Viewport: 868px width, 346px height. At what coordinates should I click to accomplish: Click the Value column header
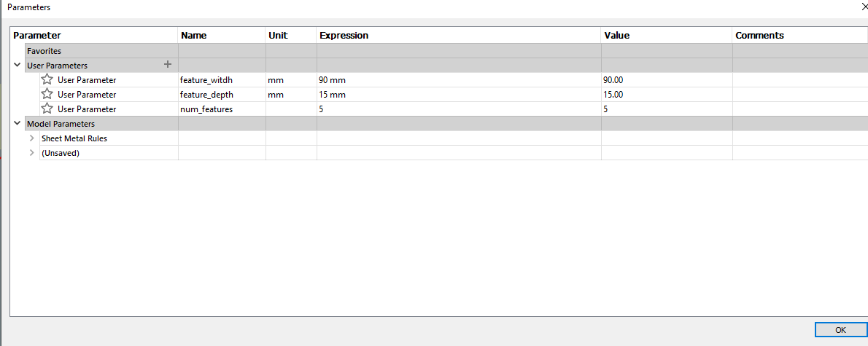[667, 36]
